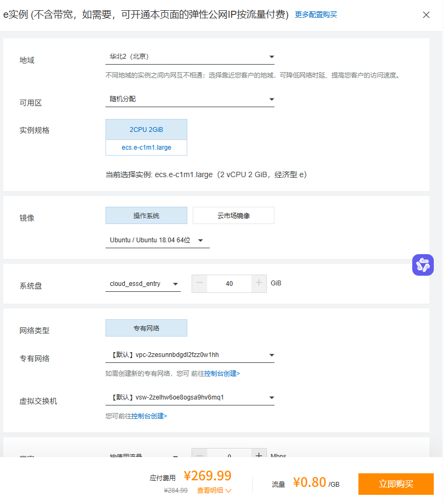Open the 更多配置购买 link
The height and width of the screenshot is (504, 444).
click(x=316, y=15)
